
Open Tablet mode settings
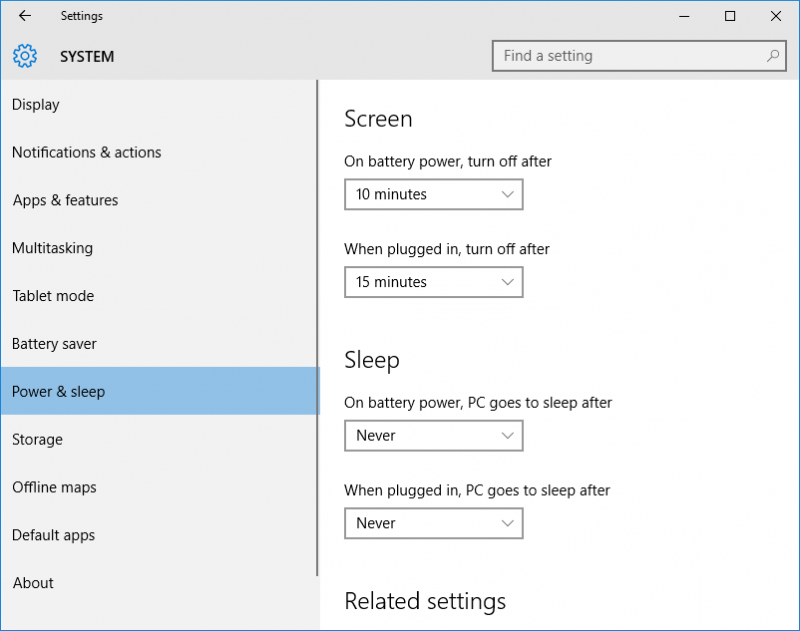point(53,296)
